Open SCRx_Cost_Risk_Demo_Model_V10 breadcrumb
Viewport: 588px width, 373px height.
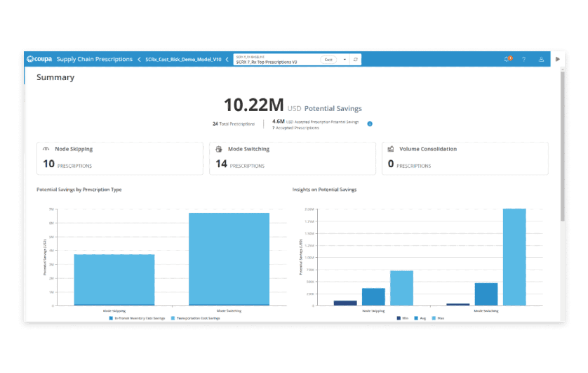point(183,60)
